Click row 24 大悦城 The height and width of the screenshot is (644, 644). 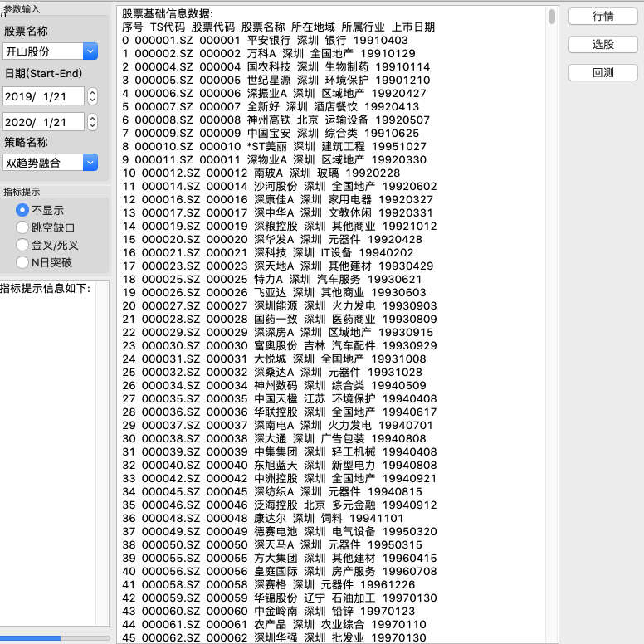(x=274, y=359)
